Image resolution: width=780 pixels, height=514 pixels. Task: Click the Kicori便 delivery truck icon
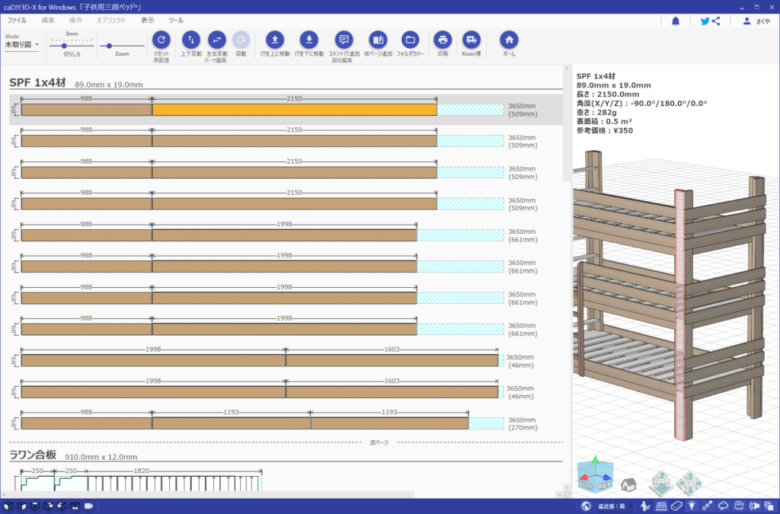[471, 40]
